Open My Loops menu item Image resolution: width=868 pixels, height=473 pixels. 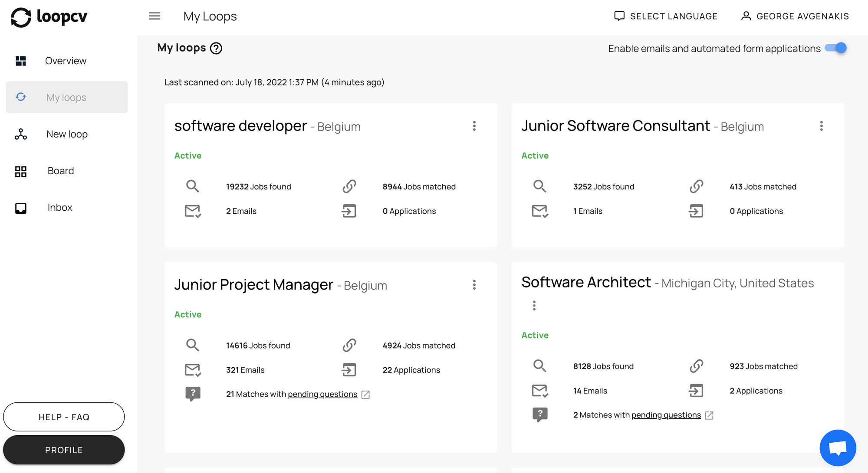66,97
